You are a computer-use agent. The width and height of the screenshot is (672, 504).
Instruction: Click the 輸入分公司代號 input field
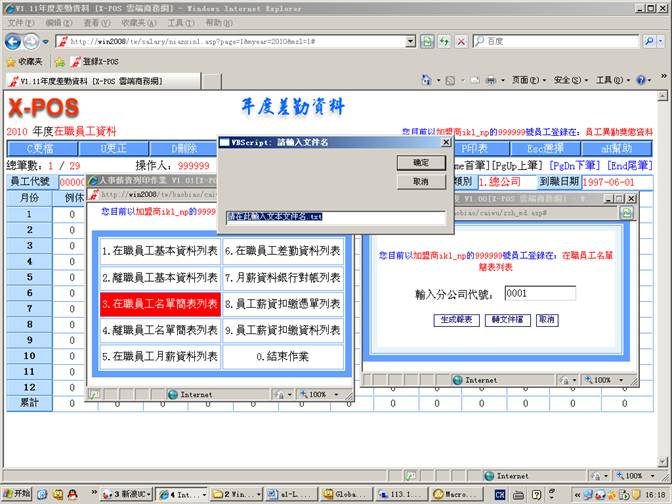[541, 294]
